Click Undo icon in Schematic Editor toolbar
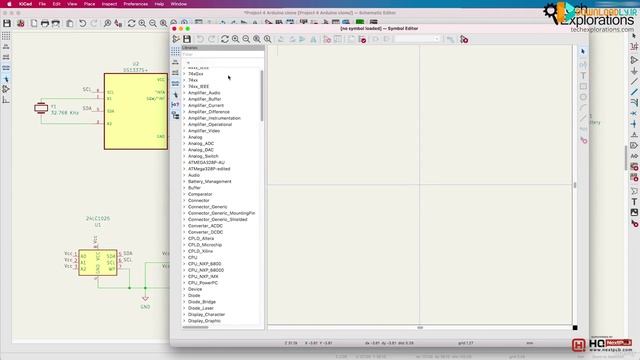640x360 pixels. [x=82, y=23]
